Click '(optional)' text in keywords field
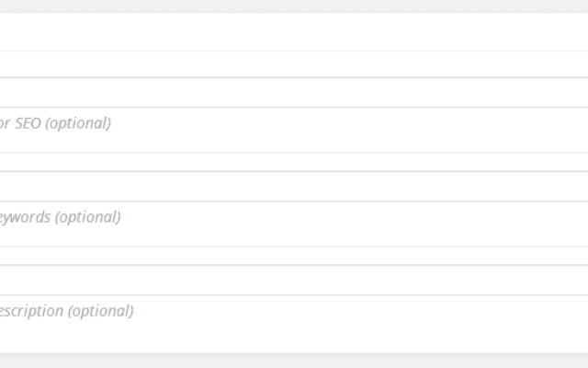Image resolution: width=588 pixels, height=368 pixels. click(88, 217)
